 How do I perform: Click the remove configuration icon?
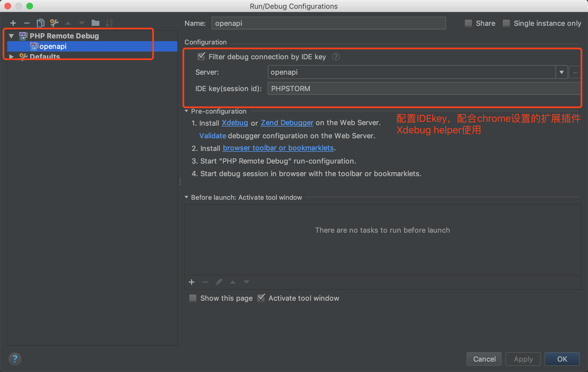27,22
